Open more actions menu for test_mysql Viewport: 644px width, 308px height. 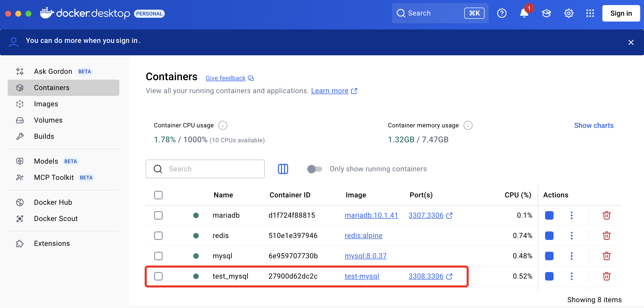coord(571,276)
